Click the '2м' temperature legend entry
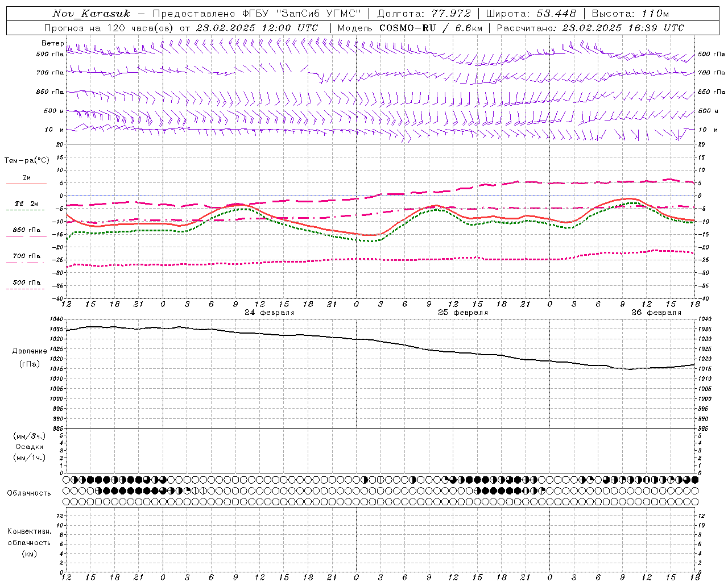Screen dimensions: 728x582 coord(27,178)
